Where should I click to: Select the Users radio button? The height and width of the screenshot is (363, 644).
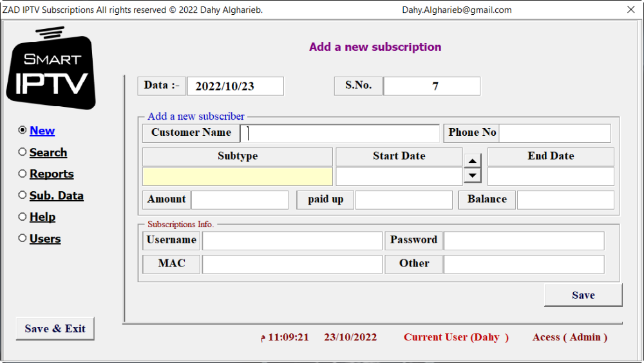(23, 238)
